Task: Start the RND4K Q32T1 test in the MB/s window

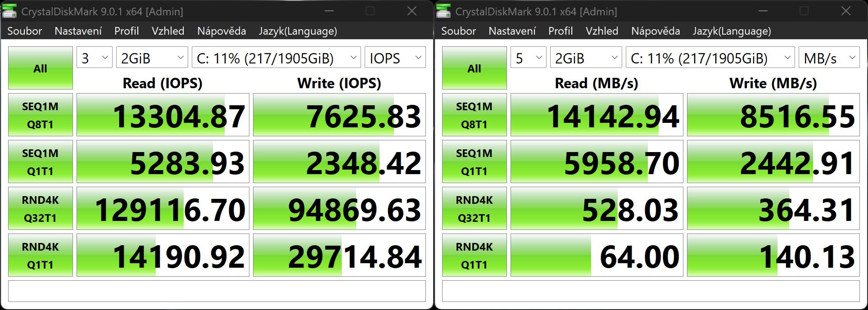Action: [474, 209]
